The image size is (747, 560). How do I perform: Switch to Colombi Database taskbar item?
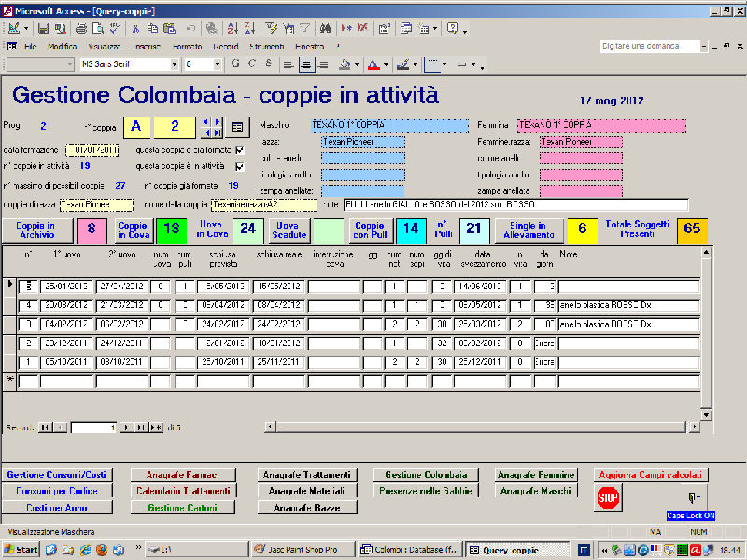click(410, 550)
